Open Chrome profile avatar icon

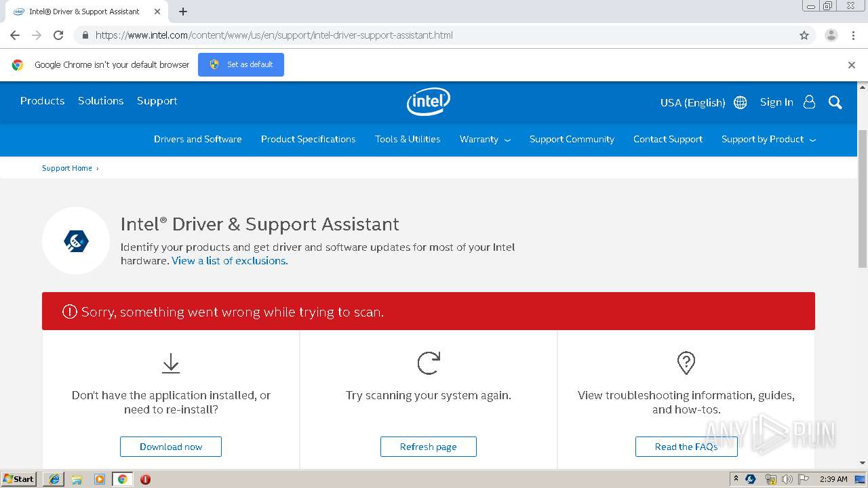tap(831, 35)
